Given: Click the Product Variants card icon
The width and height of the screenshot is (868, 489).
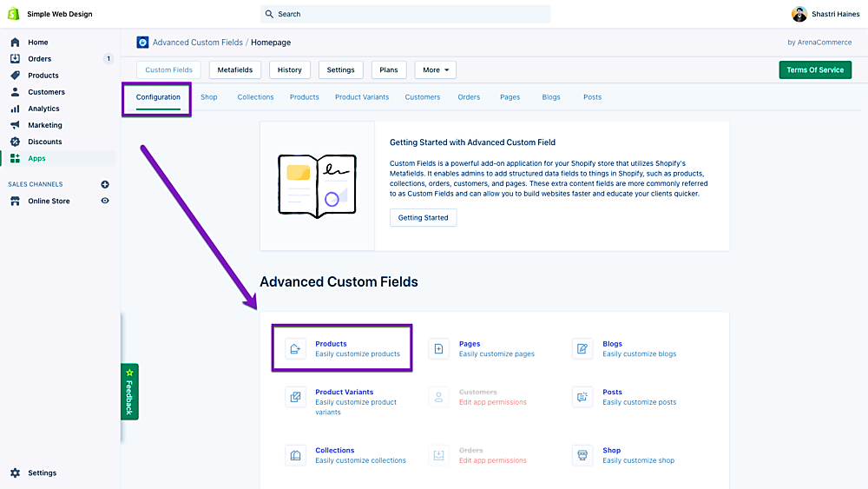Looking at the screenshot, I should (295, 397).
